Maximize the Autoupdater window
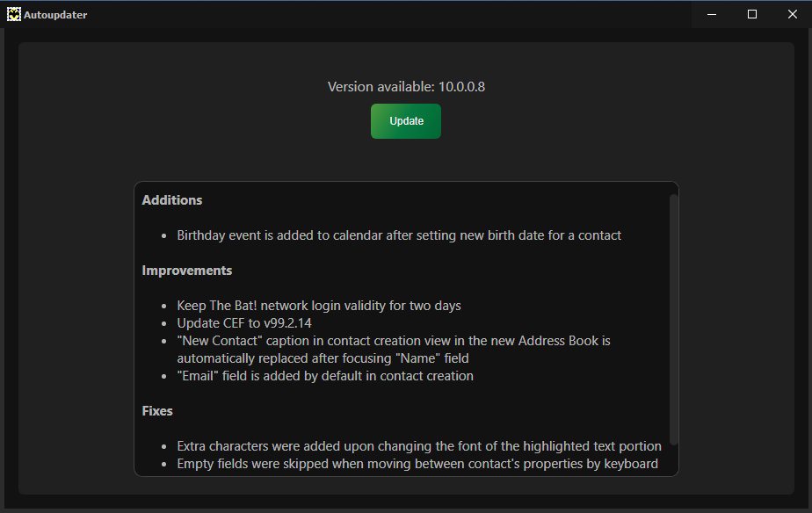The width and height of the screenshot is (812, 513). tap(752, 15)
